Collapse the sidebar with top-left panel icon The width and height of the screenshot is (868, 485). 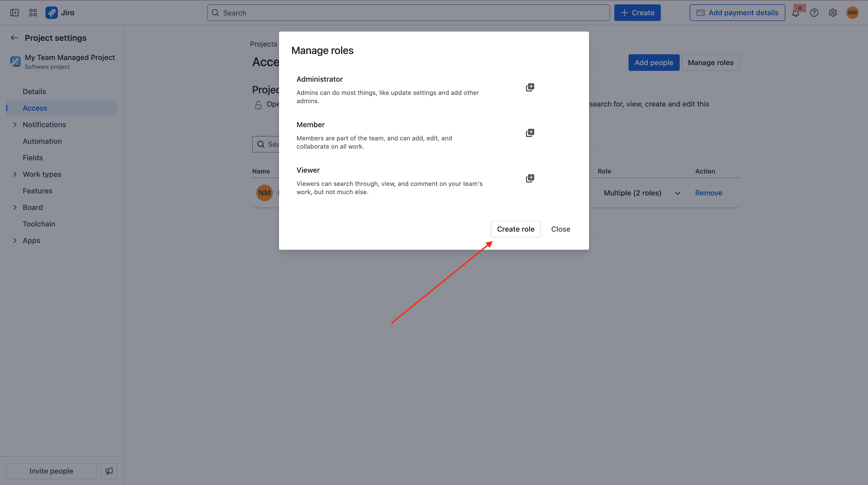[x=14, y=13]
